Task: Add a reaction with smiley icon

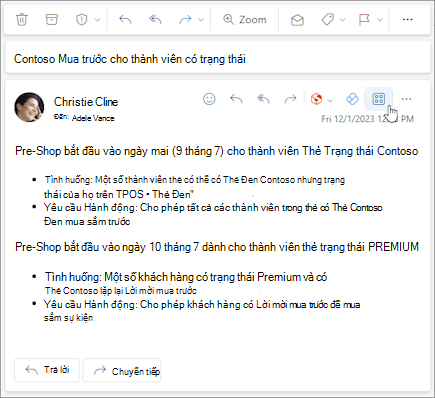Action: (209, 99)
